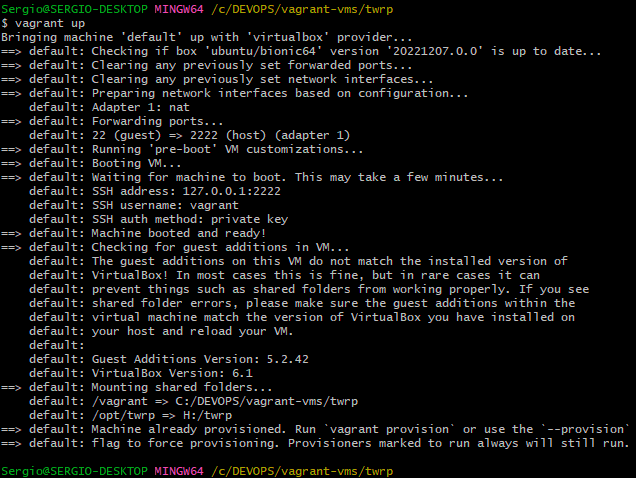Click the 'Machine booted and ready!' message
The height and width of the screenshot is (478, 636).
179,233
